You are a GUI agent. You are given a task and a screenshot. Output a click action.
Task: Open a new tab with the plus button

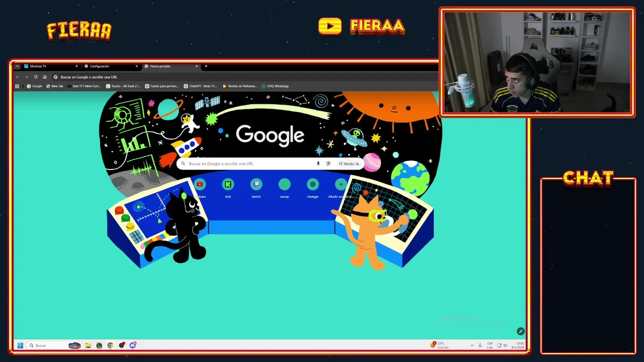pyautogui.click(x=206, y=66)
